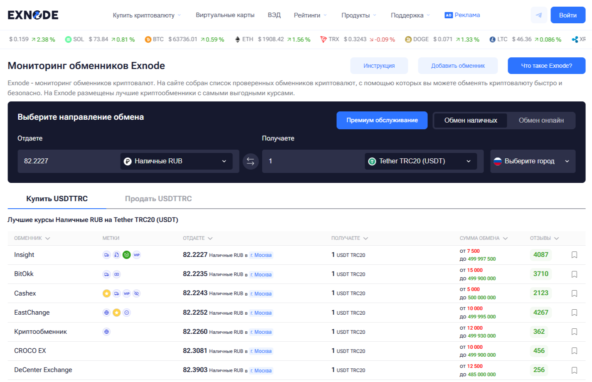Expand the Продукты menu
Viewport: 592px width, 382px height.
pyautogui.click(x=359, y=15)
